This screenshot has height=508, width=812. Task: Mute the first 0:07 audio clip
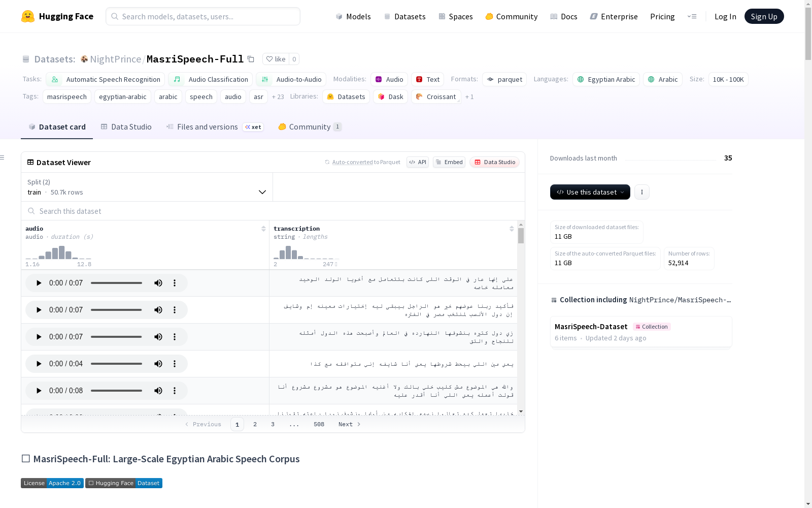[158, 283]
